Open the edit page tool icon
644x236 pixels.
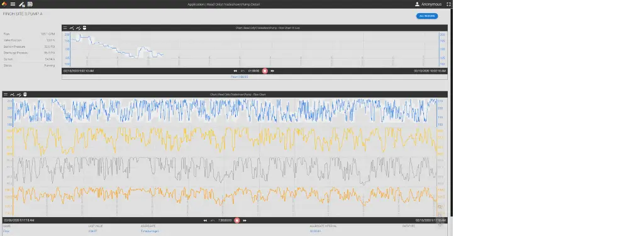22,4
